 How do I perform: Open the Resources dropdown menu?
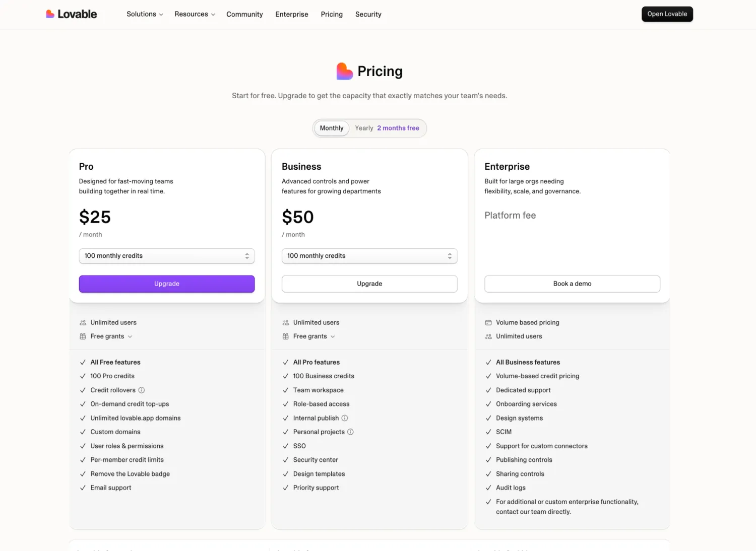click(195, 14)
